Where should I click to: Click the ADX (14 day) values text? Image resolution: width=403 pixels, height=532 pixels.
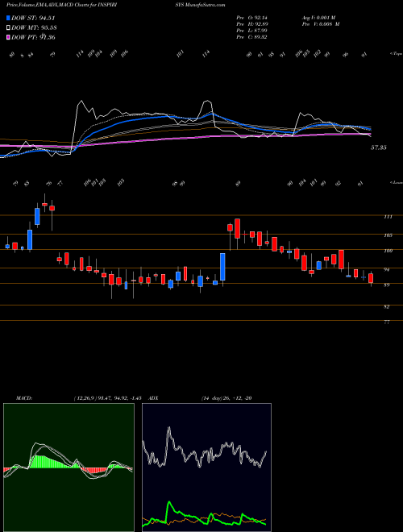(x=226, y=397)
